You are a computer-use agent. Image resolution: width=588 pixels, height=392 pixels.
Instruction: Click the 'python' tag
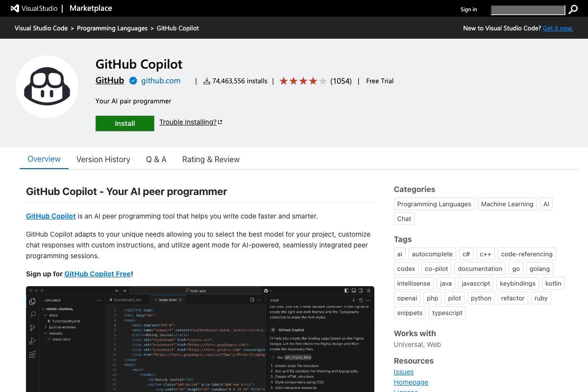[x=481, y=298]
